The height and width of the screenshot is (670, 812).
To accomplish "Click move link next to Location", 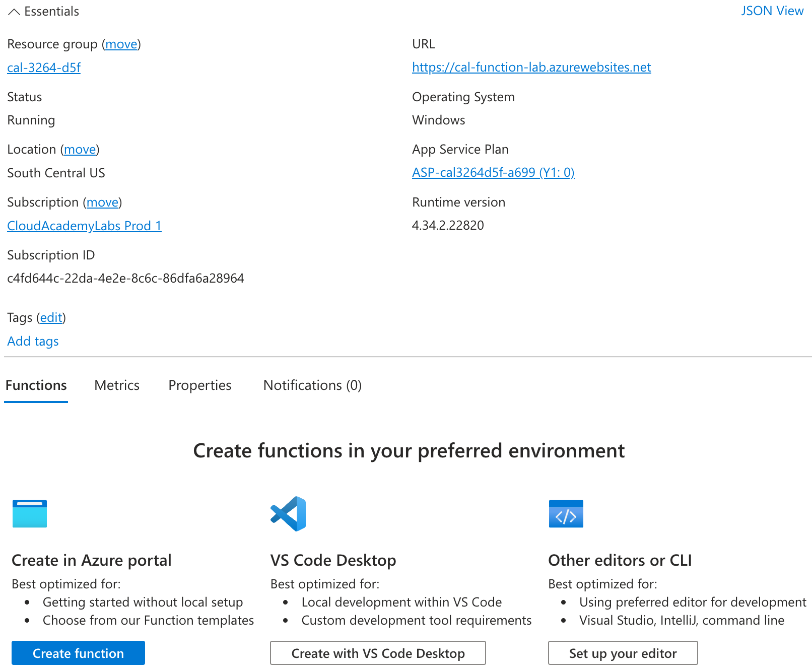I will pos(80,150).
